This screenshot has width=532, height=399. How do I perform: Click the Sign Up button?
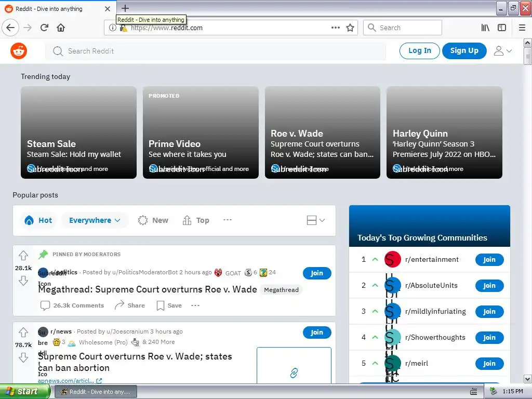[464, 51]
